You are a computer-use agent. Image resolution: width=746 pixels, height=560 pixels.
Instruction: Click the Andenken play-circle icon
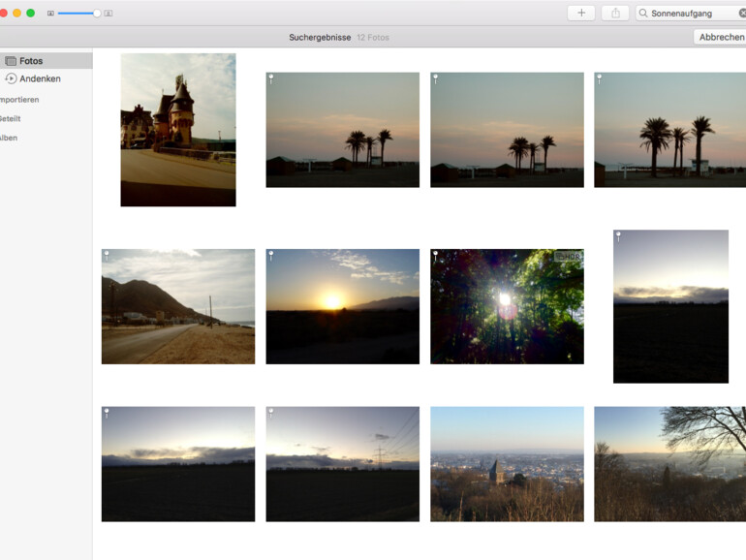coord(11,78)
